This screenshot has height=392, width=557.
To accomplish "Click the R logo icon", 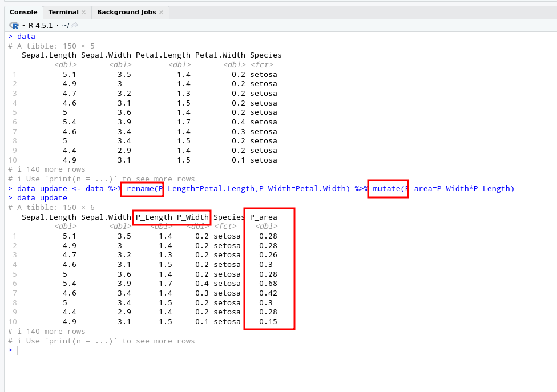I will 14,25.
